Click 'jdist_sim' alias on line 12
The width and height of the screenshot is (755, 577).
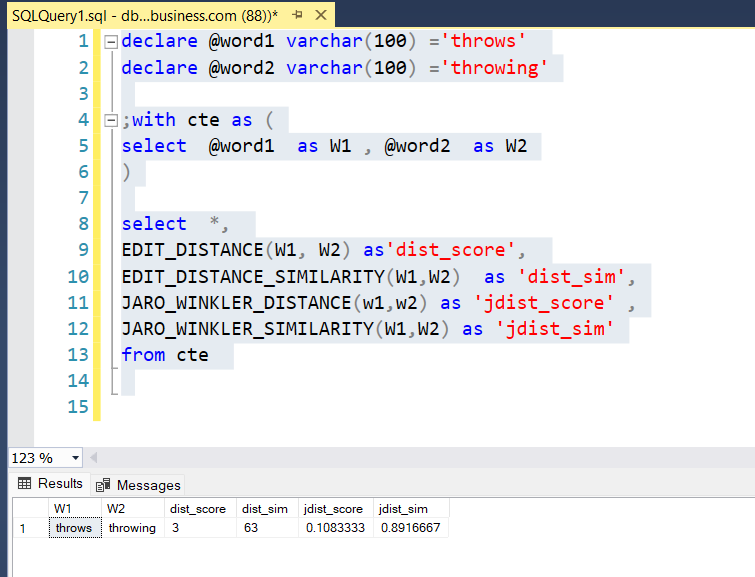[555, 329]
